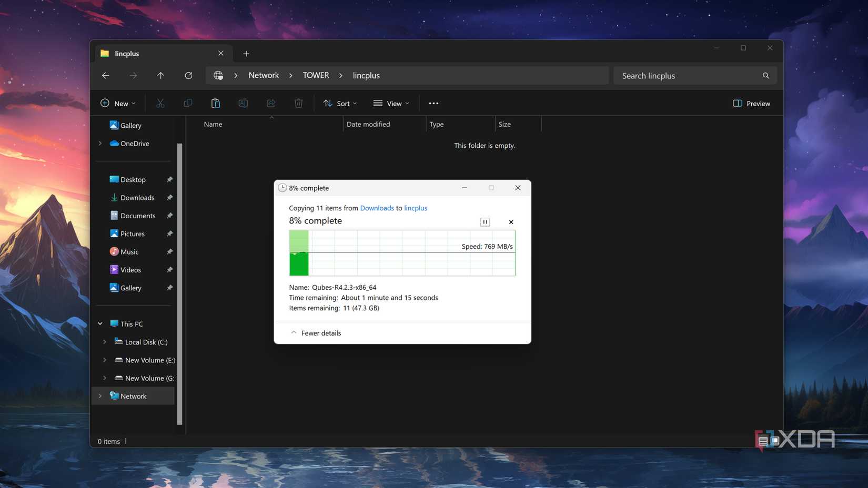Toggle the Preview pane

[751, 104]
